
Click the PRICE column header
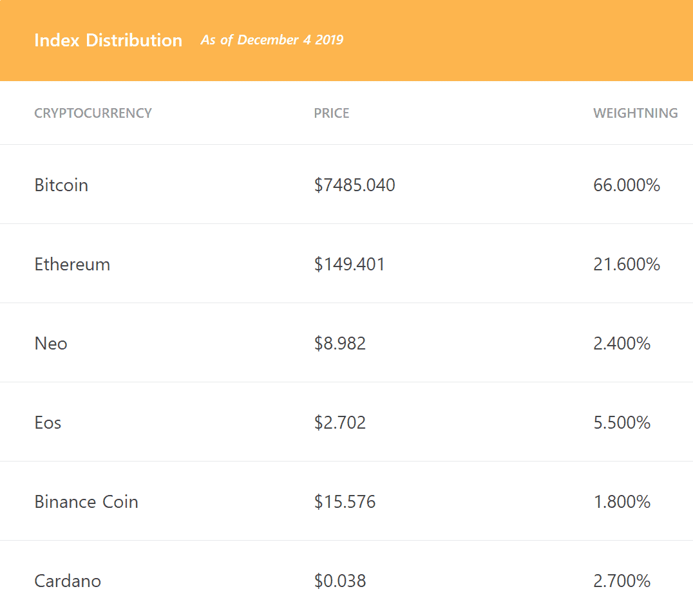pos(332,113)
